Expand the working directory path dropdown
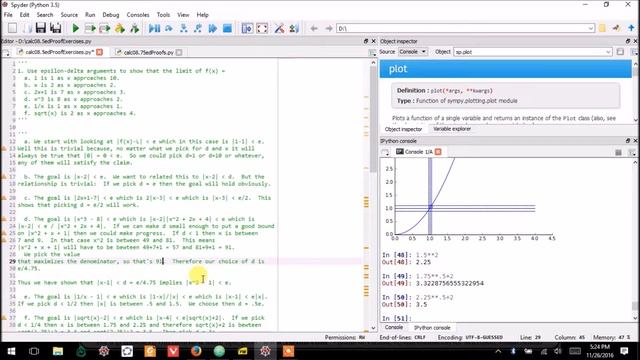The width and height of the screenshot is (640, 360). [591, 28]
